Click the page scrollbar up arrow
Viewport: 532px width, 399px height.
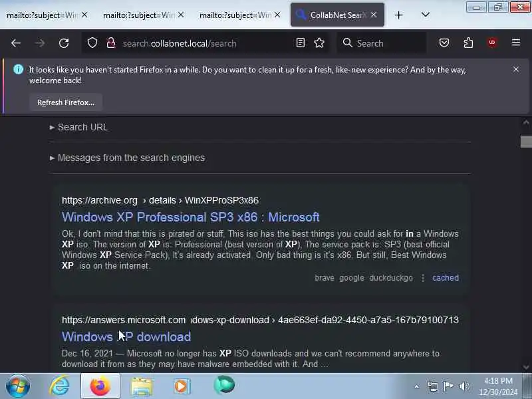(x=526, y=122)
